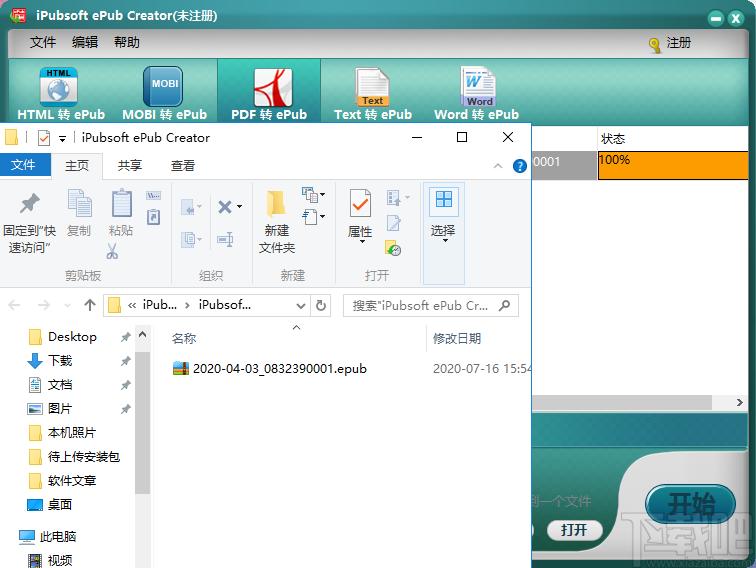Go back in Explorer navigation
Image resolution: width=756 pixels, height=568 pixels.
click(x=15, y=305)
